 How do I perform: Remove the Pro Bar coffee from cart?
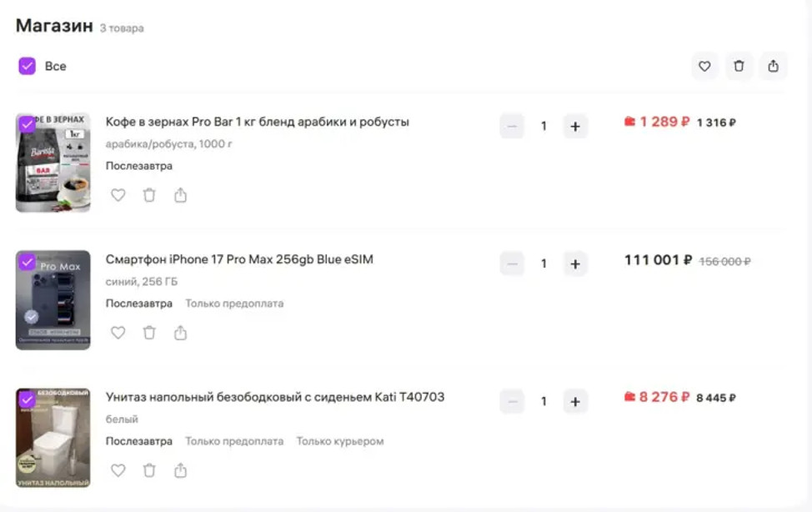(x=149, y=195)
